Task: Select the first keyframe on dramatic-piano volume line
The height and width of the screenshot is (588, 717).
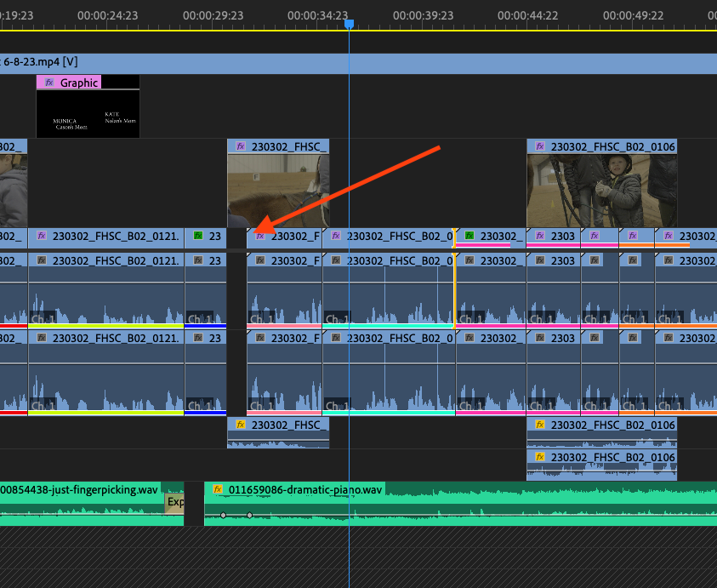Action: click(223, 515)
